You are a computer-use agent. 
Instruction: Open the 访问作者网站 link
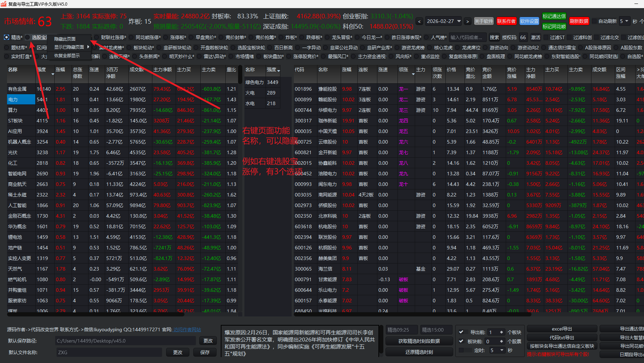[x=187, y=329]
